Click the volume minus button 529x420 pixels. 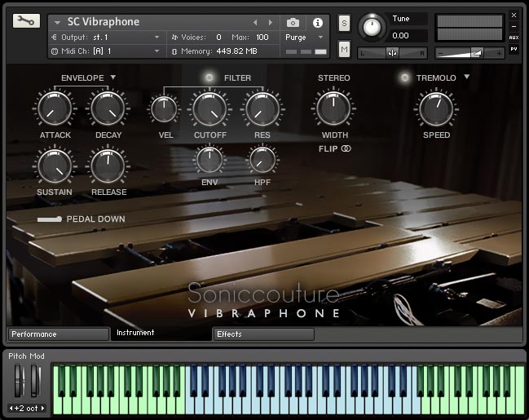pos(440,53)
